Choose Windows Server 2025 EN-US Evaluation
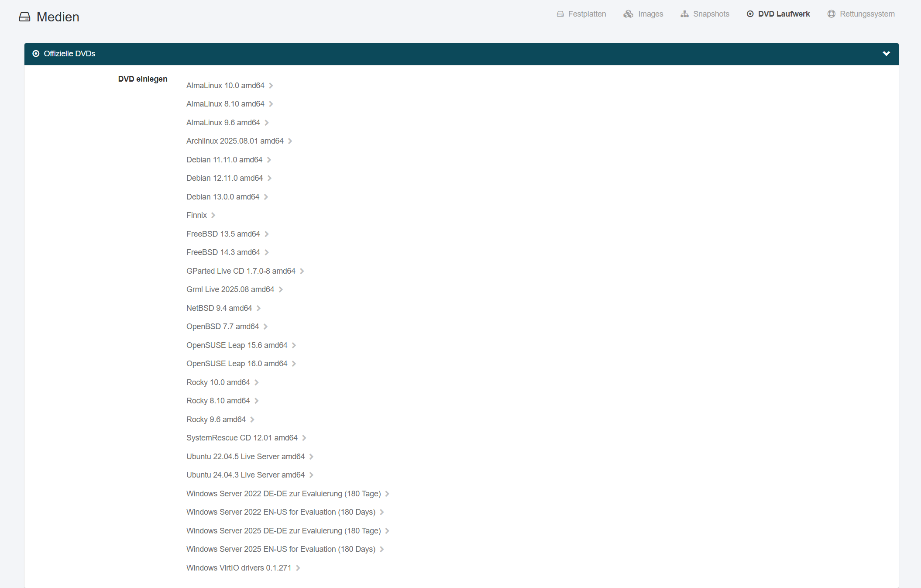Screen dimensions: 921x588 tap(285, 549)
